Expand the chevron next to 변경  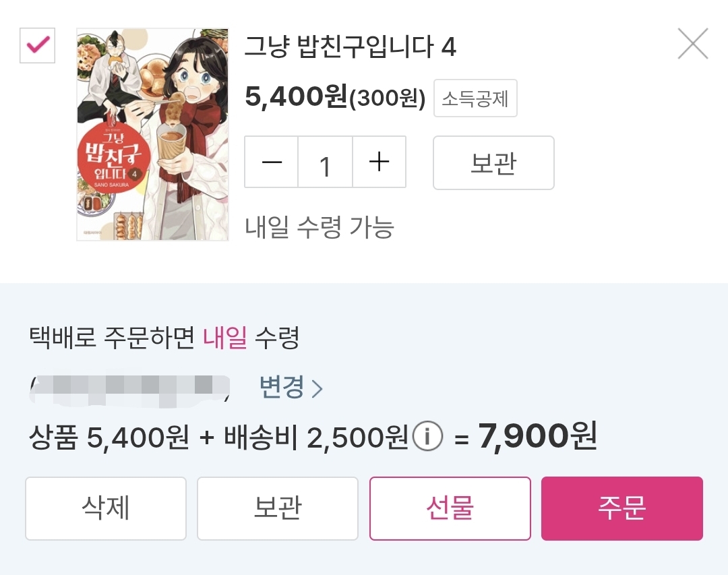317,389
